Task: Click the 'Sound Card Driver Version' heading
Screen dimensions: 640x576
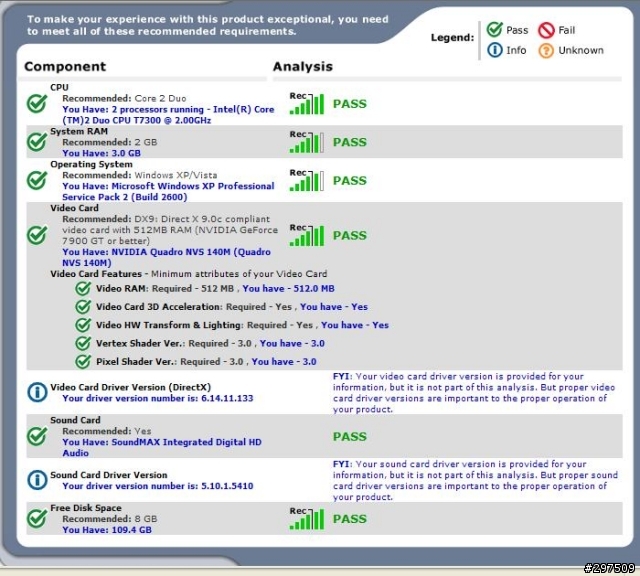Action: [109, 475]
